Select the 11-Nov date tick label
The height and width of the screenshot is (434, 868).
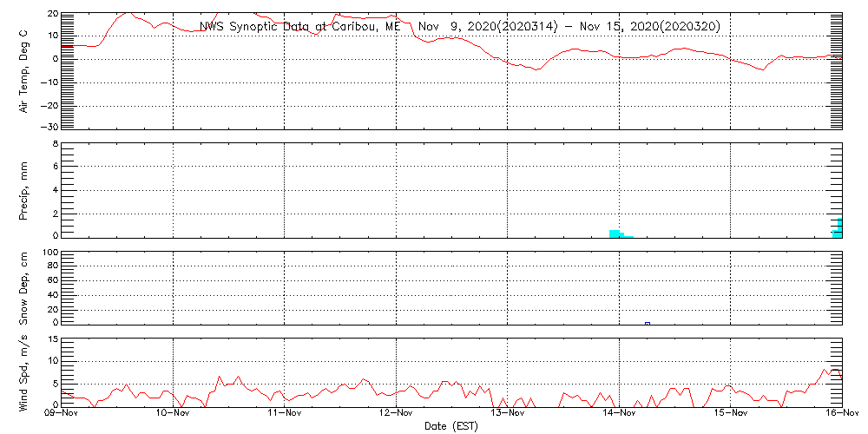tap(285, 414)
